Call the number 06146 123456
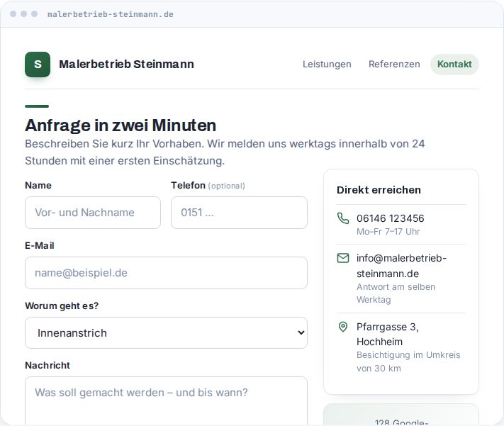The width and height of the screenshot is (504, 426). 390,218
